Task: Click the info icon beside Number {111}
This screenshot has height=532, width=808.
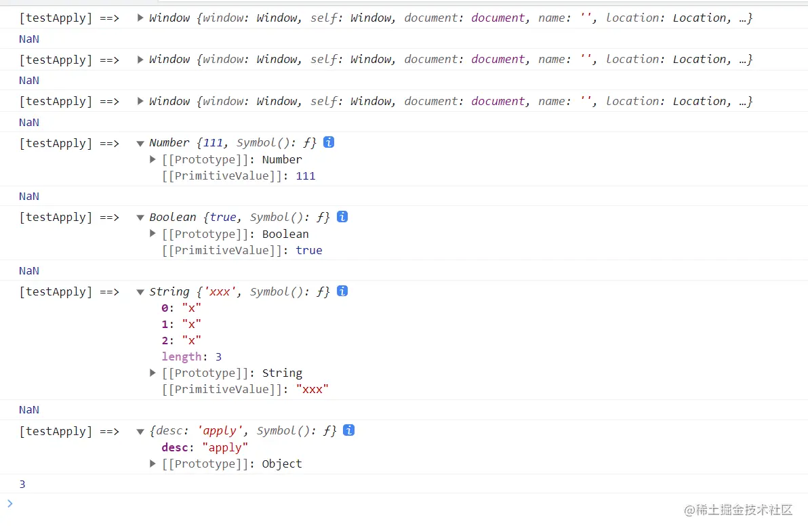Action: 329,142
